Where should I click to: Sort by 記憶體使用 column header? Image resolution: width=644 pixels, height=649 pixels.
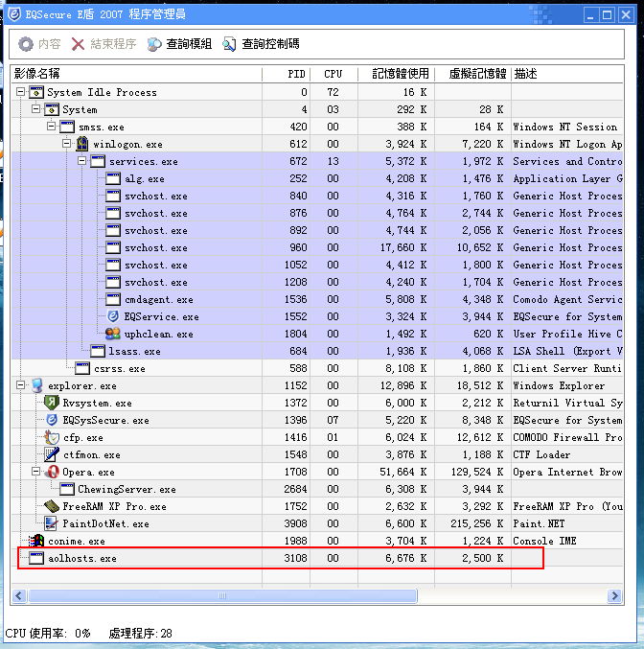pos(397,74)
